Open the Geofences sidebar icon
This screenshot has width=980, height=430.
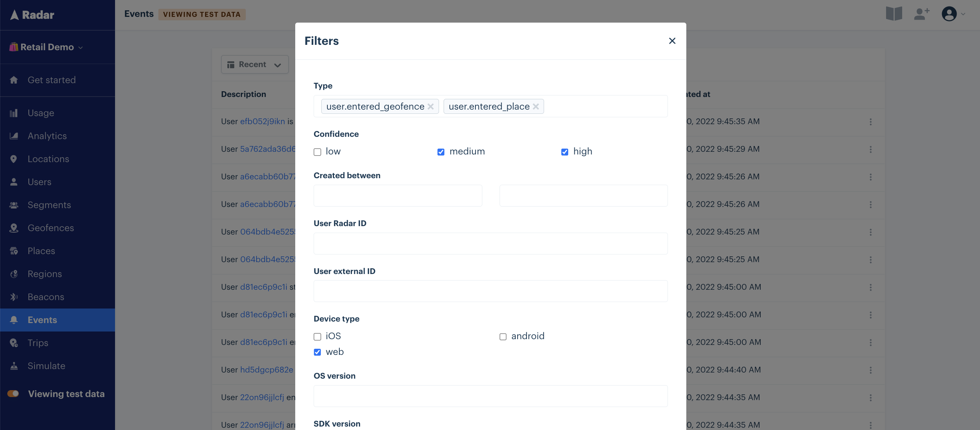pyautogui.click(x=14, y=228)
